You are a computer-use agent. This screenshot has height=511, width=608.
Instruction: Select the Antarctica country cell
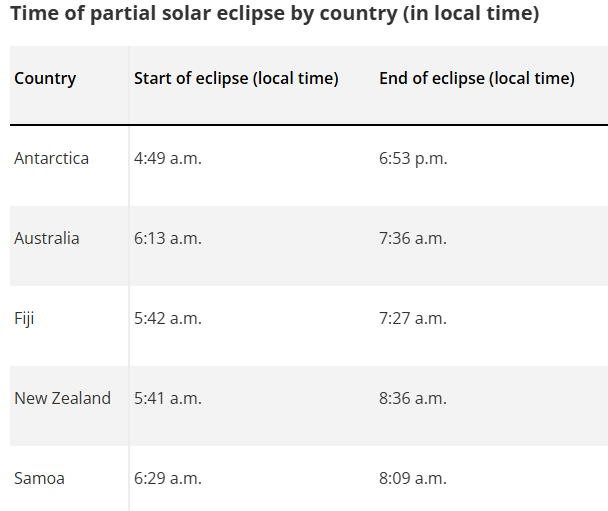(x=51, y=158)
